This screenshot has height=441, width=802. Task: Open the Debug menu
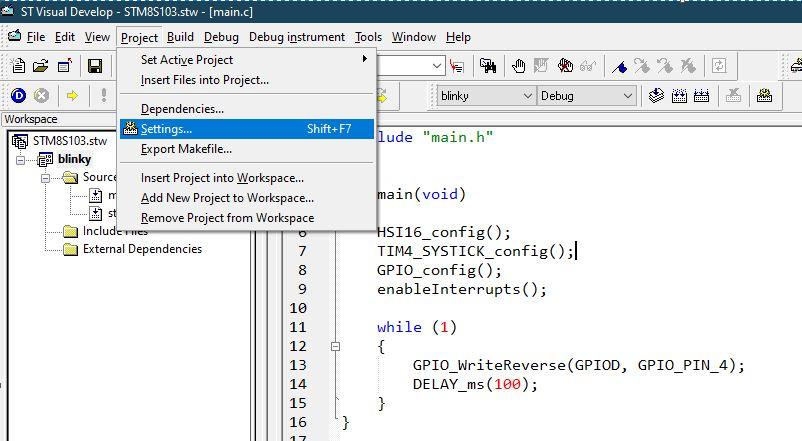point(221,37)
